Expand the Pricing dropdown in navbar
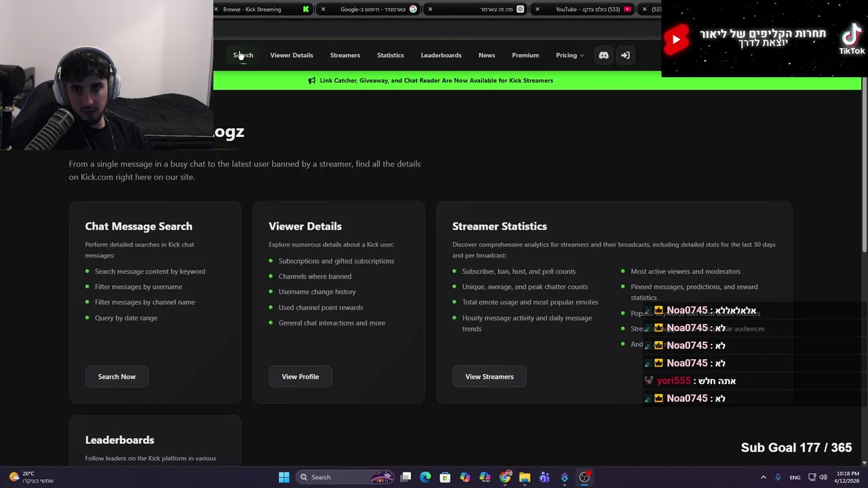The width and height of the screenshot is (868, 488). tap(570, 55)
